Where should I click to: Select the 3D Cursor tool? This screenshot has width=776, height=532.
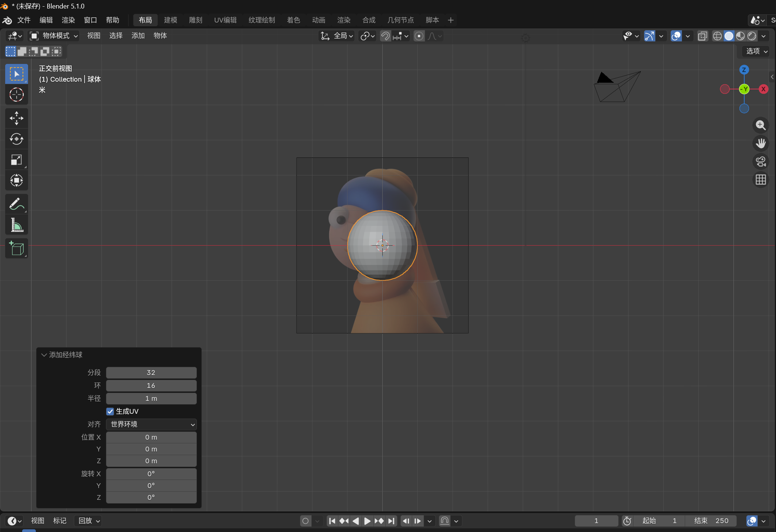(16, 95)
